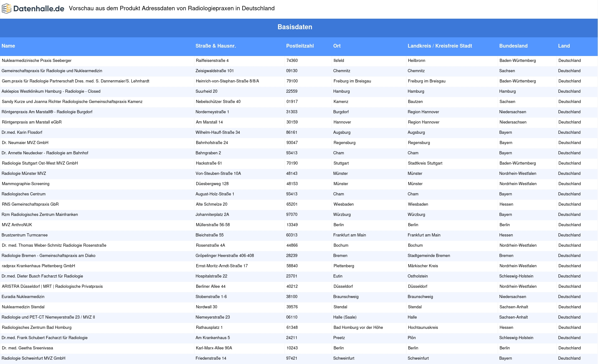Click the Land column header
The image size is (598, 364).
tap(564, 46)
